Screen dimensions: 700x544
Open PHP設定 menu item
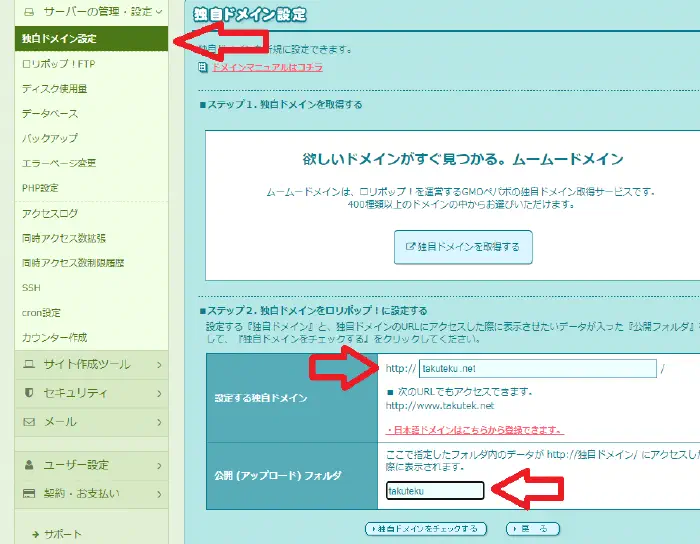click(x=40, y=188)
